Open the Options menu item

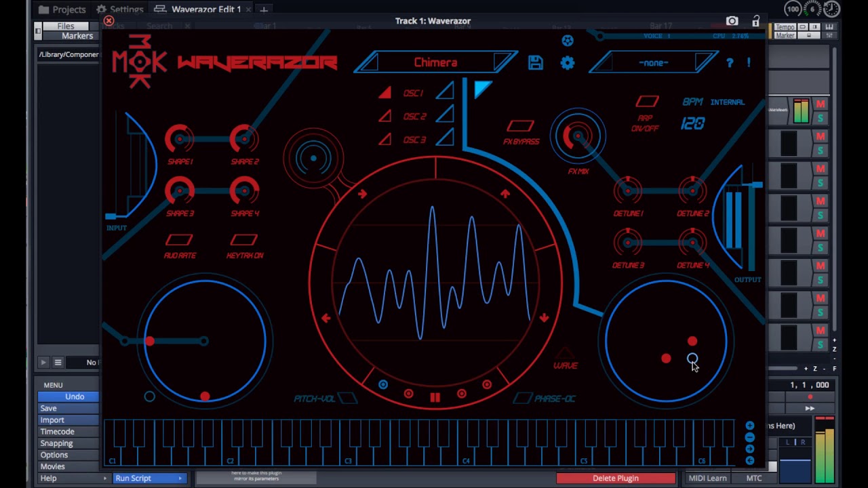tap(68, 455)
